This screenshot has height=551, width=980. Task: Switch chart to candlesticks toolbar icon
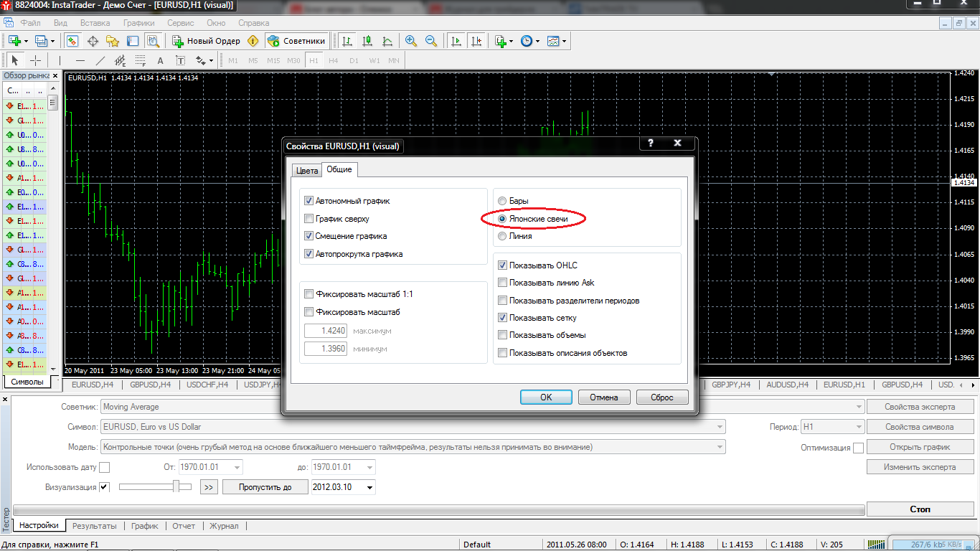pos(367,41)
